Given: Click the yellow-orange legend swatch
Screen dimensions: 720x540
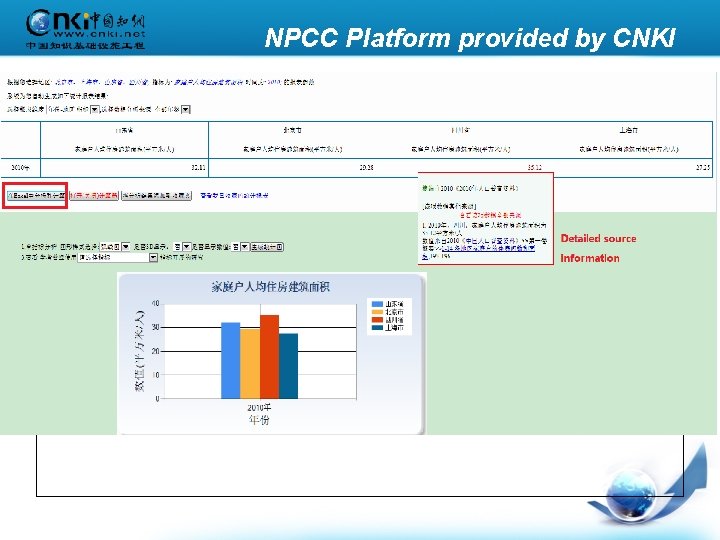Looking at the screenshot, I should click(x=377, y=312).
